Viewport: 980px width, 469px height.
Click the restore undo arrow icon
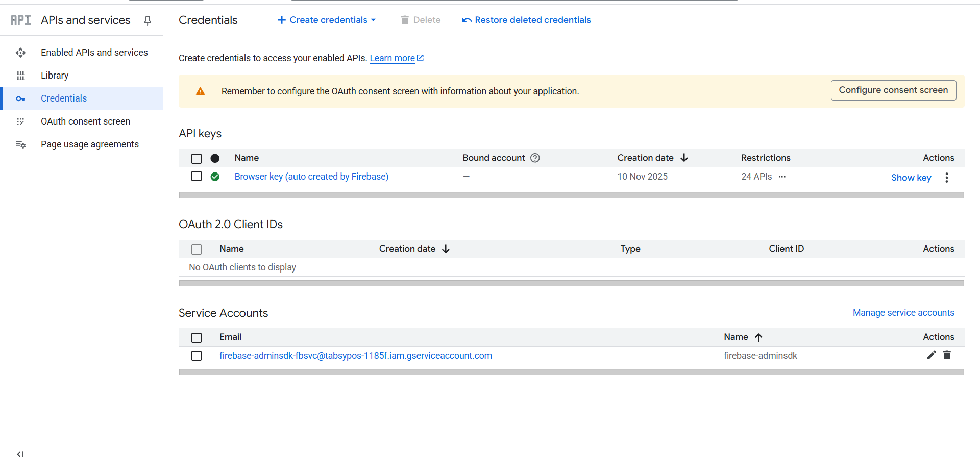click(x=467, y=20)
